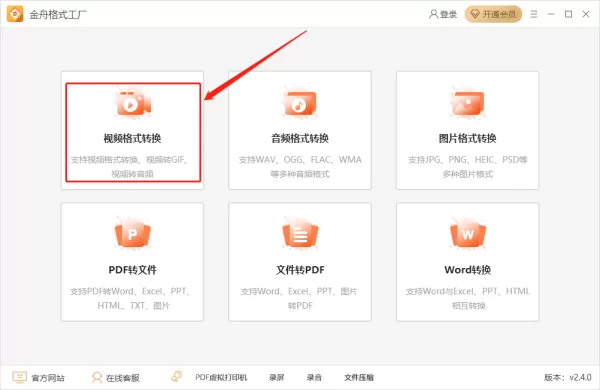Open the 录音 audio recording tool

tap(314, 377)
